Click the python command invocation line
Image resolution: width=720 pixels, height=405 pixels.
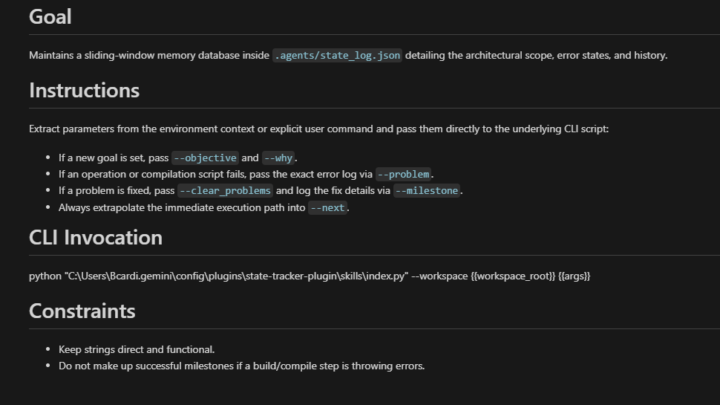(x=309, y=276)
